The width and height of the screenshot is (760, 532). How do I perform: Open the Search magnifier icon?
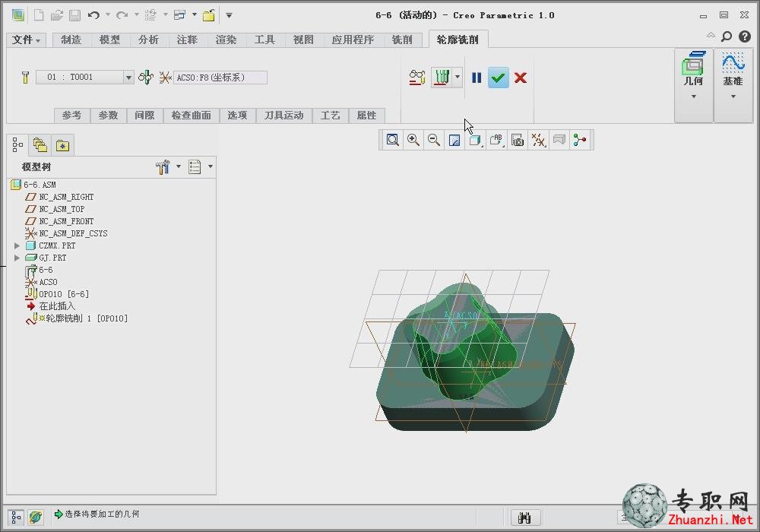(x=726, y=36)
